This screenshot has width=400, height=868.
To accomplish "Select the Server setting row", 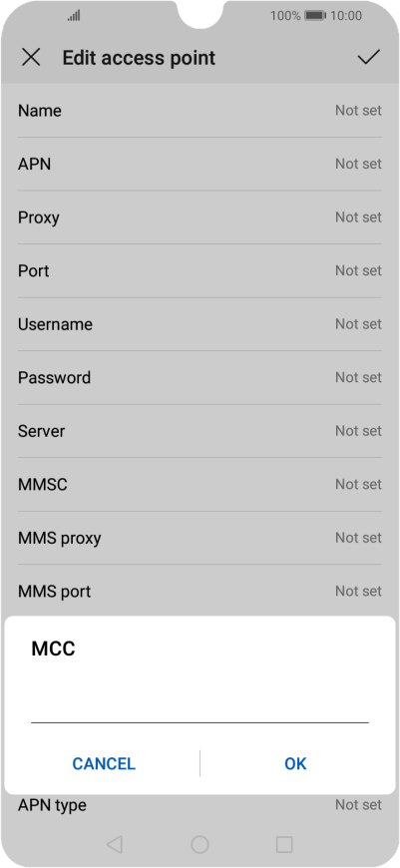I will 200,431.
